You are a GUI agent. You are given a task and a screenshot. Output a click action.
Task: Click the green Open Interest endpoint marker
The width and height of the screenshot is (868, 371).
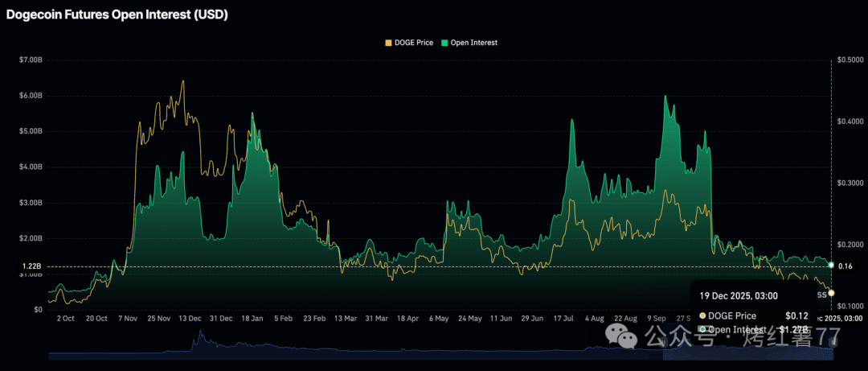pos(830,266)
